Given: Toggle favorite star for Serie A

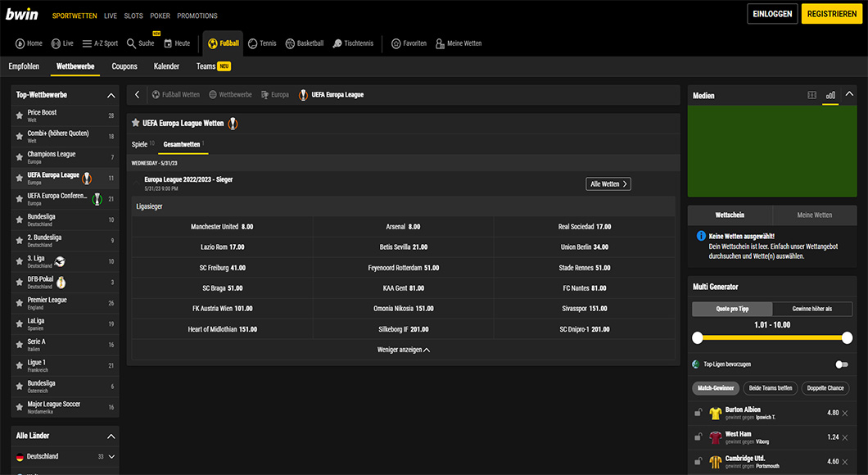Looking at the screenshot, I should 20,345.
